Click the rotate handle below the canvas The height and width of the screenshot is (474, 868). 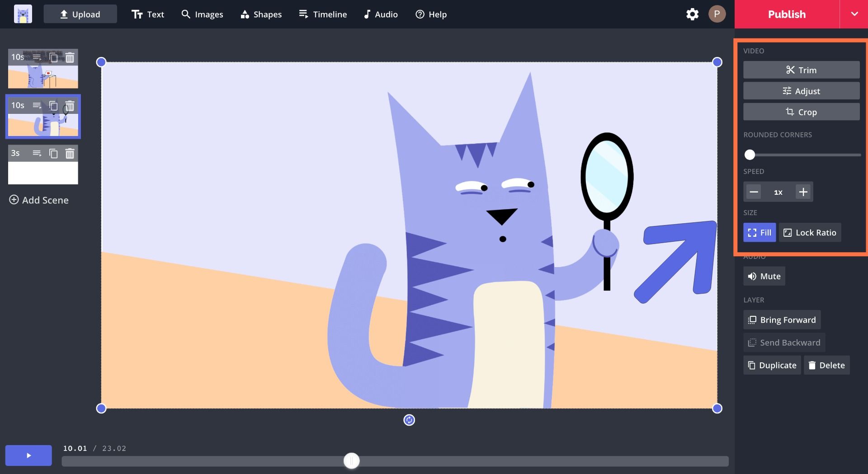tap(409, 420)
